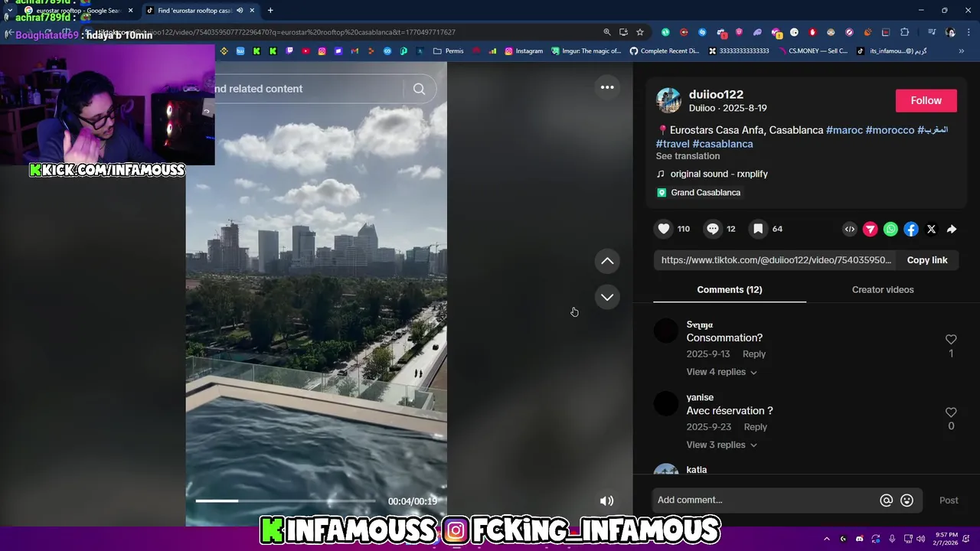This screenshot has height=551, width=980.
Task: Open the #travel hashtag
Action: (672, 144)
